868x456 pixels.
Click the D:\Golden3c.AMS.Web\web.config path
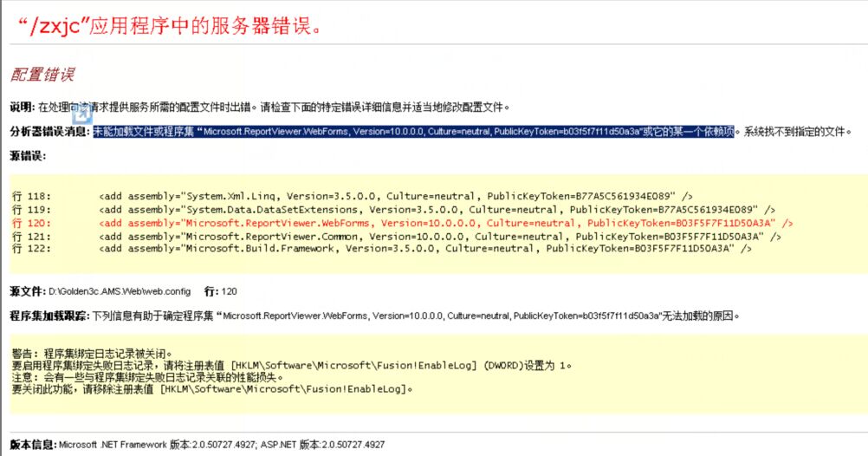120,291
